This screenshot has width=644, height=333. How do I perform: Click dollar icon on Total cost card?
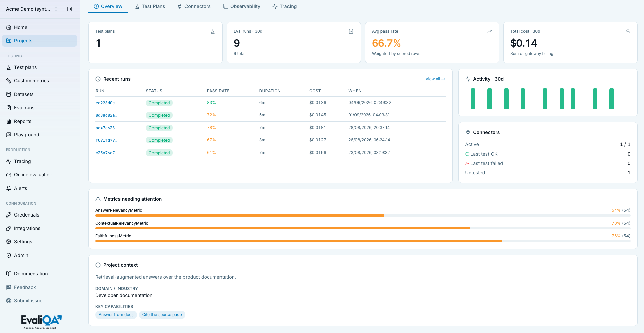pyautogui.click(x=628, y=31)
